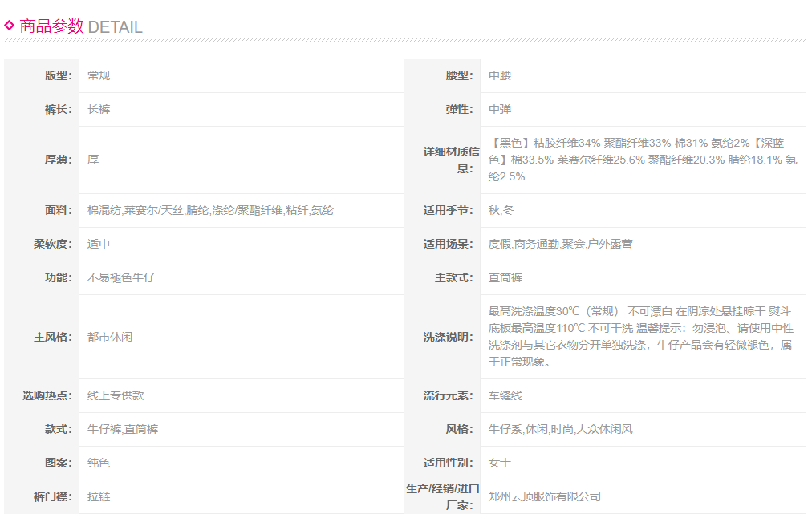
Task: Select the 面料 fabric list value
Action: (210, 210)
